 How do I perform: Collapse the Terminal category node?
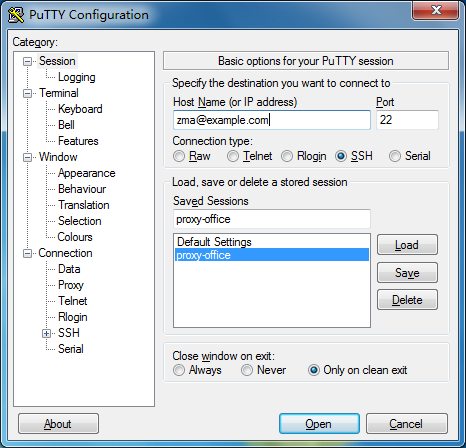tap(27, 94)
